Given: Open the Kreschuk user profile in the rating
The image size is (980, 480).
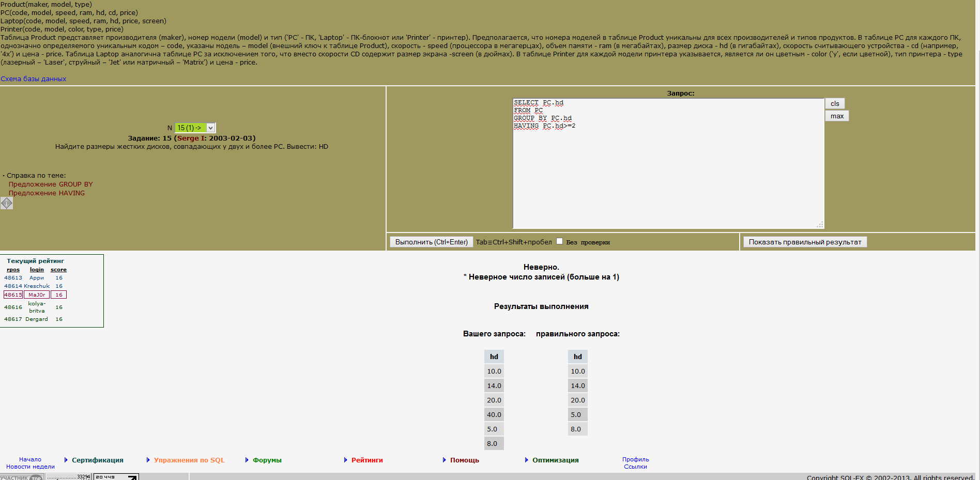Looking at the screenshot, I should click(x=37, y=286).
